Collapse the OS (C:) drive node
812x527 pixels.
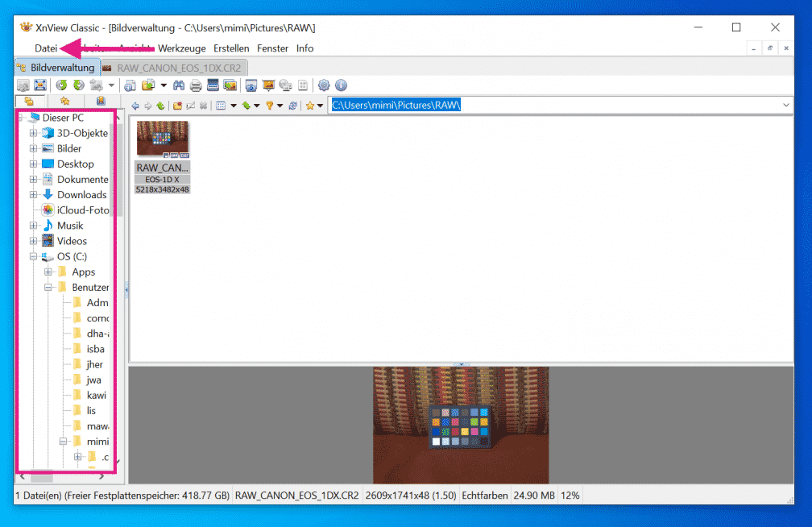click(x=33, y=257)
